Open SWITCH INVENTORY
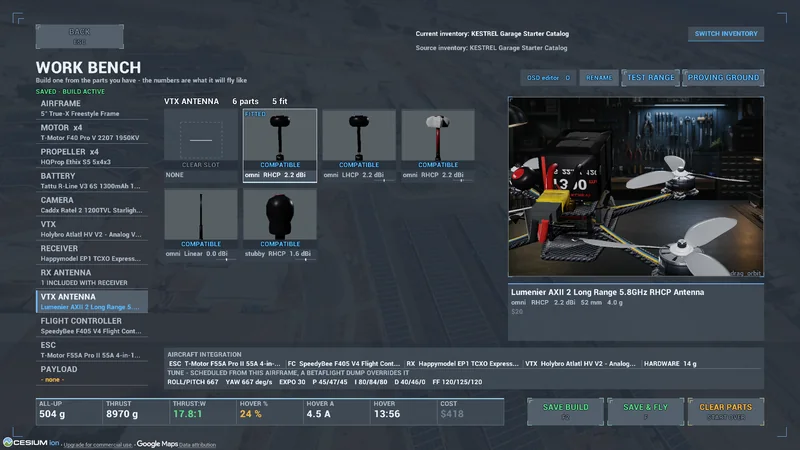The image size is (800, 450). (726, 34)
